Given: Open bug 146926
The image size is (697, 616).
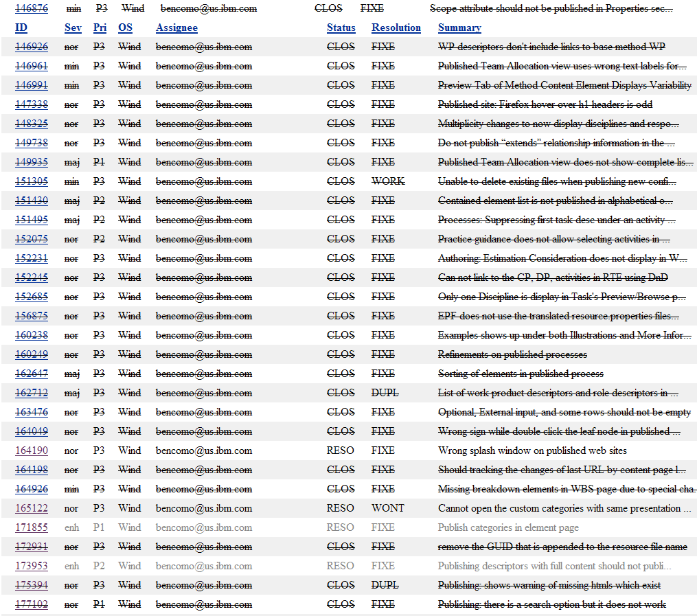Looking at the screenshot, I should 32,47.
